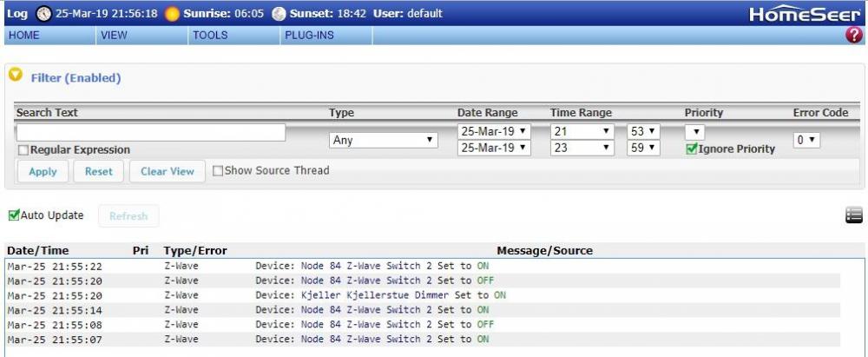Click the log list view icon
The image size is (868, 357).
[853, 216]
